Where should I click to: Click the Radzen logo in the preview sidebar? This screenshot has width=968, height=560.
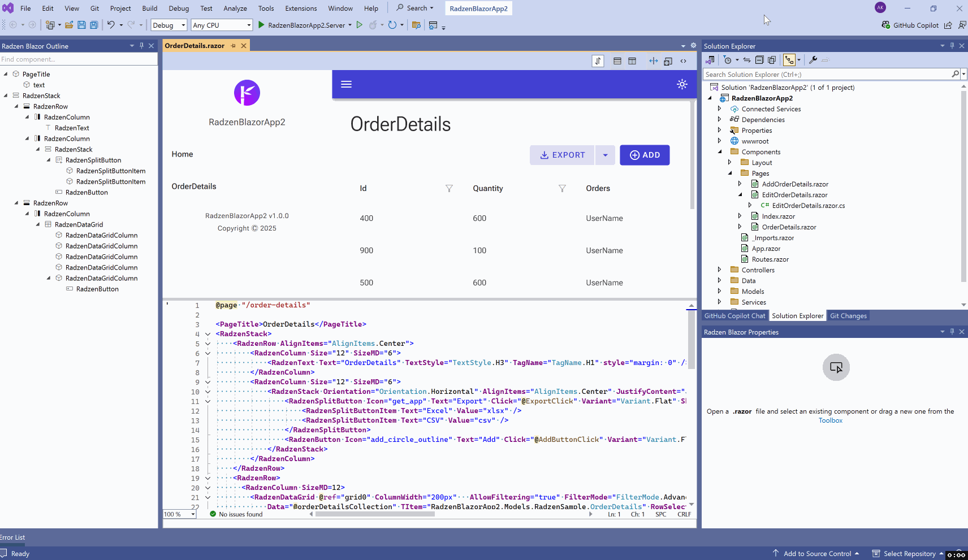coord(247,93)
